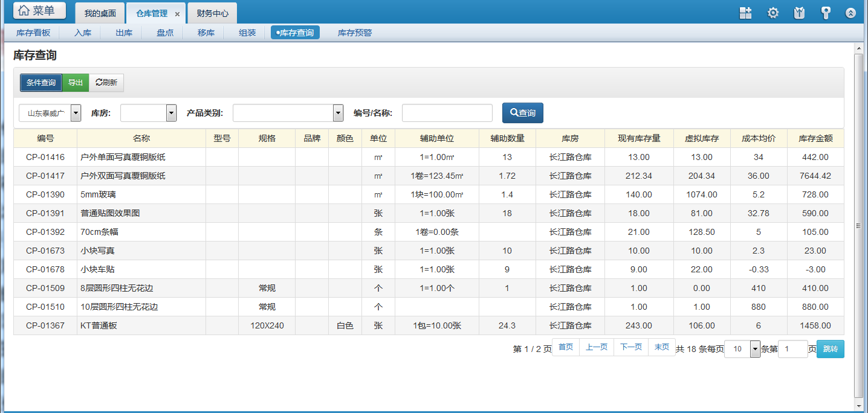
Task: Open 库存看板 submenu item
Action: click(x=33, y=33)
